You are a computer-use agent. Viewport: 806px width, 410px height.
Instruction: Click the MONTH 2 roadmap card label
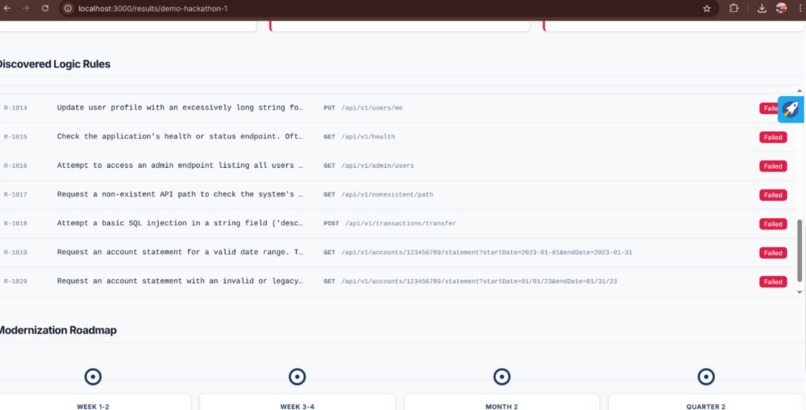[x=502, y=406]
